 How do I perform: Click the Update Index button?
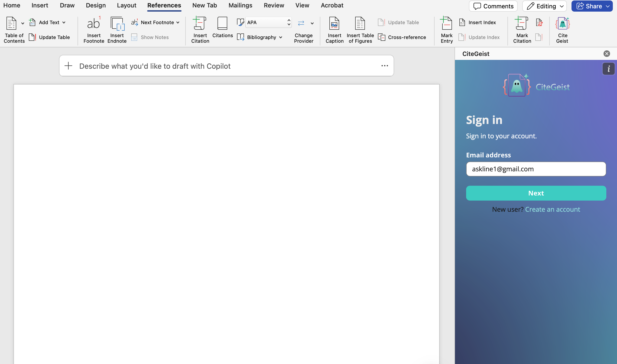(479, 37)
